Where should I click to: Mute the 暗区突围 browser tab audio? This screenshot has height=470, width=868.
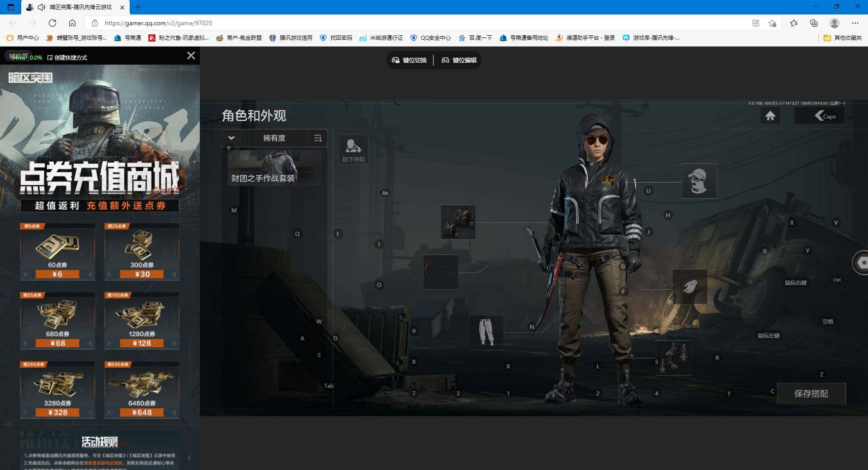coord(42,7)
